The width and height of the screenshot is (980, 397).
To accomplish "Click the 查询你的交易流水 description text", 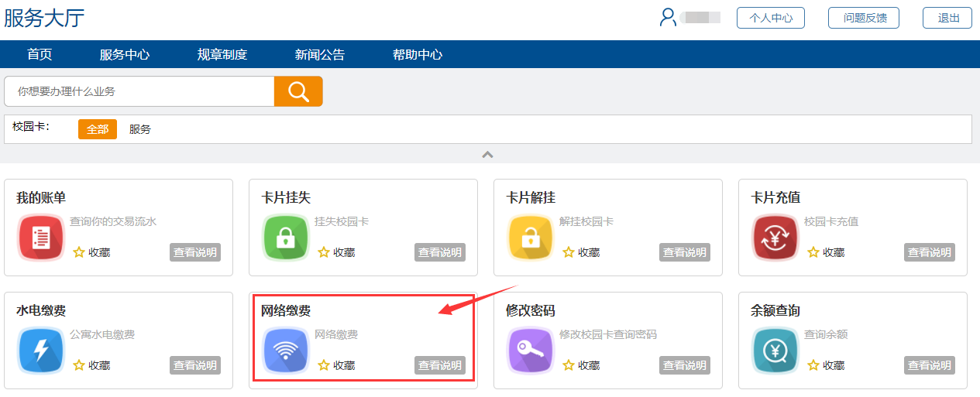I will pyautogui.click(x=113, y=221).
